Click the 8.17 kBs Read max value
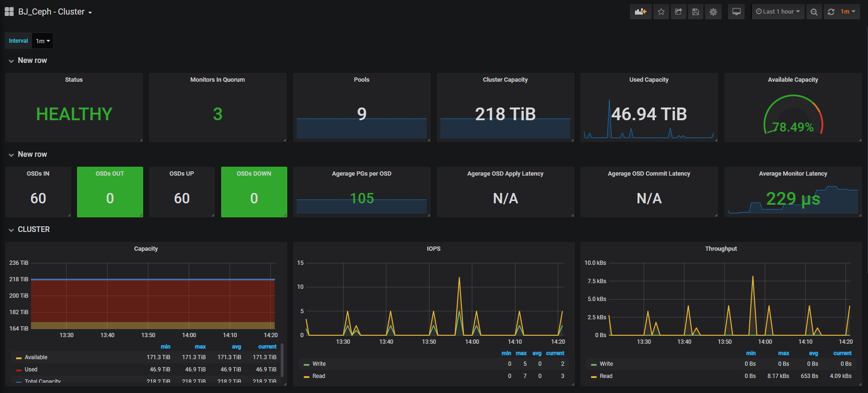 pos(778,376)
